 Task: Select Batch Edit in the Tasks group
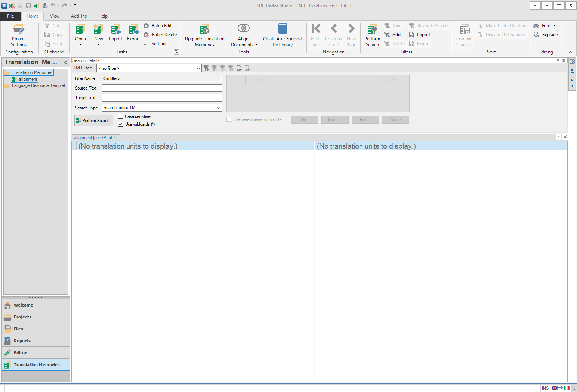coord(158,26)
